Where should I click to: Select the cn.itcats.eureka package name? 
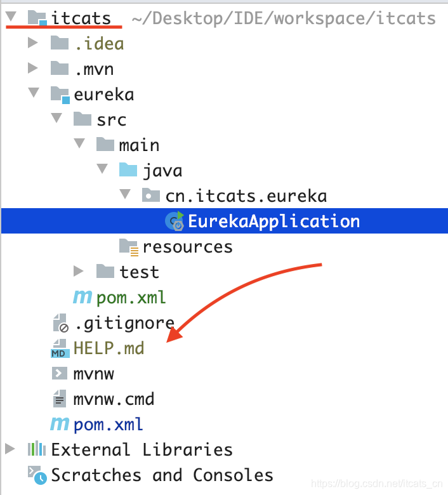coord(246,195)
